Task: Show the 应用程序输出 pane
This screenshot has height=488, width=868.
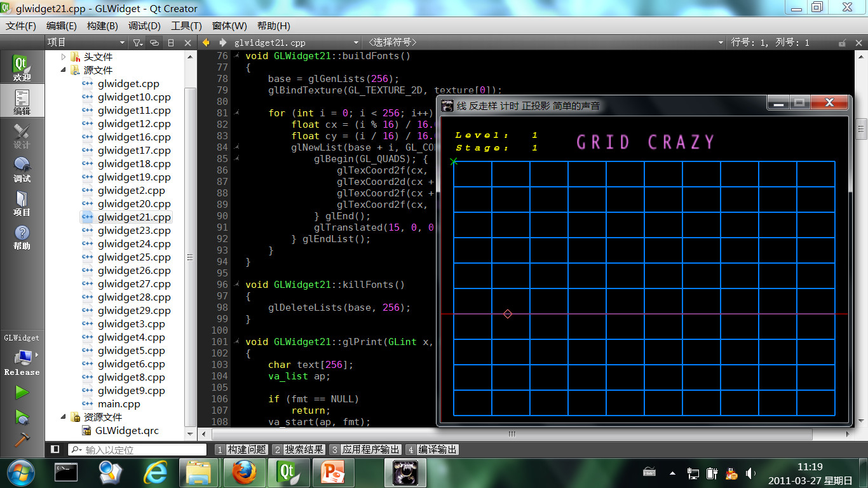Action: coord(365,449)
